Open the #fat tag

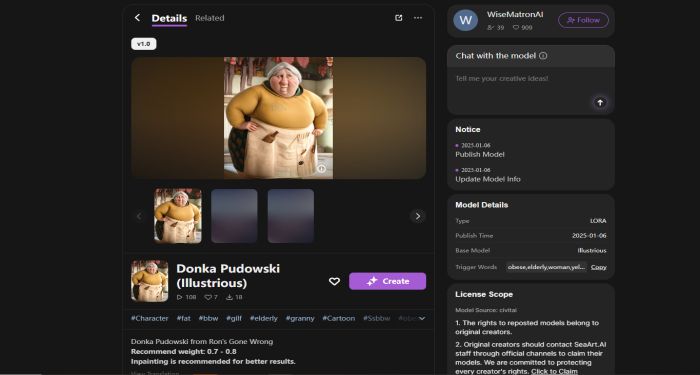[183, 318]
